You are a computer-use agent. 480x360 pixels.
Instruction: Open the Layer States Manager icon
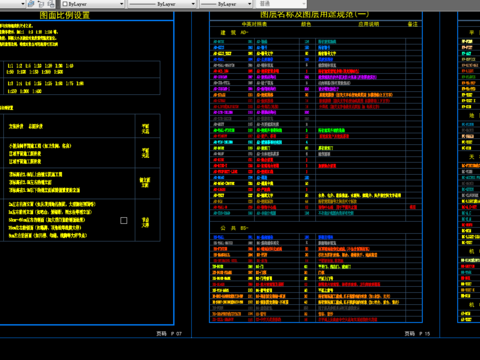(x=51, y=4)
